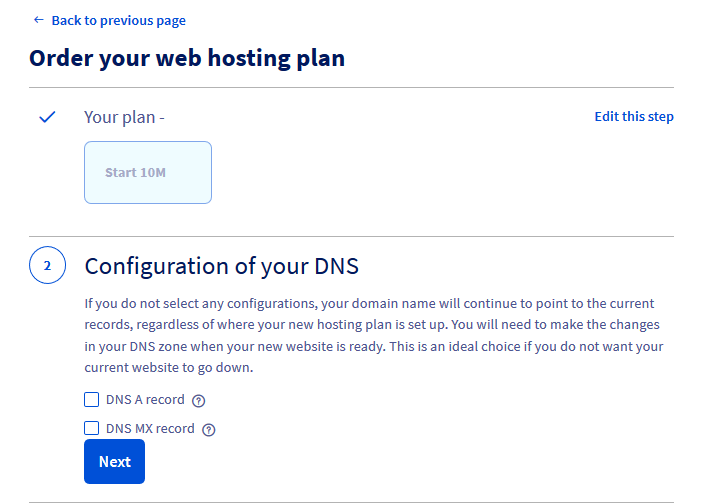Click the divider line above step 2

pyautogui.click(x=351, y=237)
